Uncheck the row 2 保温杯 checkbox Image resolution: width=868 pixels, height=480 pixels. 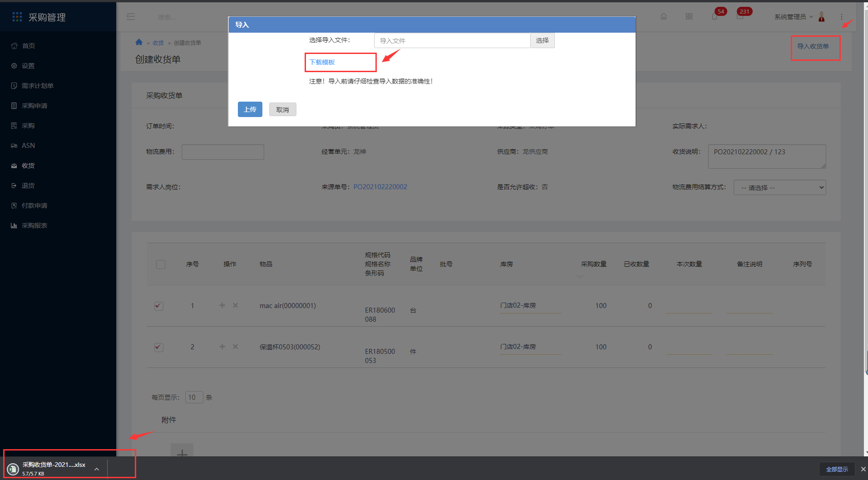click(x=158, y=347)
